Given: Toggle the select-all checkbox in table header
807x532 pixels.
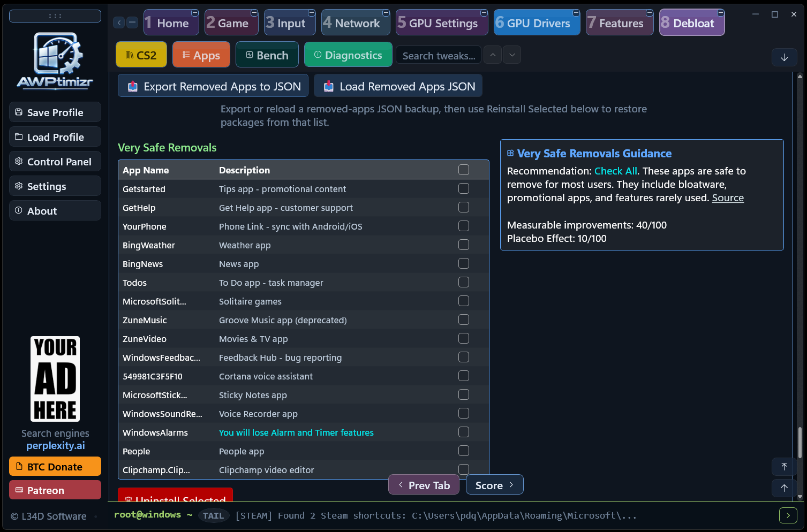Looking at the screenshot, I should click(464, 170).
